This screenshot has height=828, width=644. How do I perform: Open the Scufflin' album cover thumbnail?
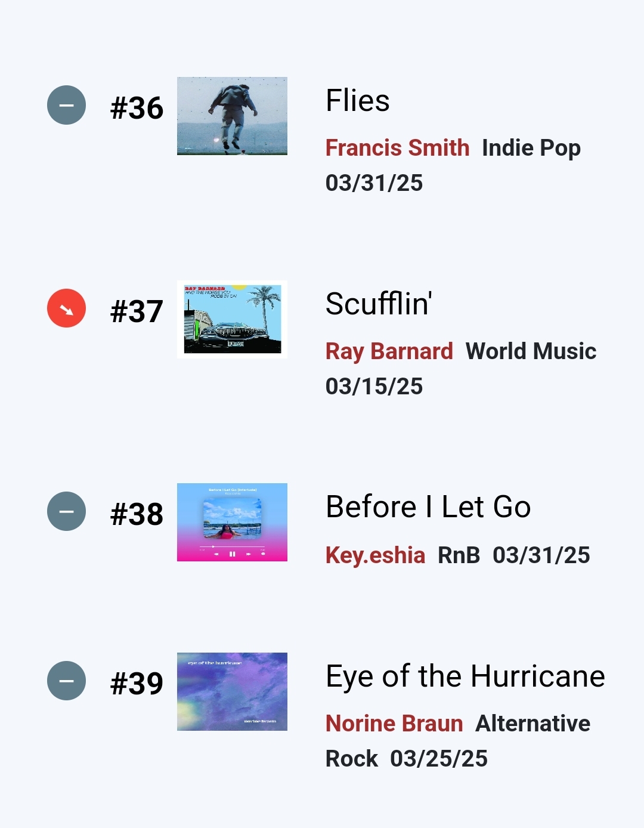(232, 319)
